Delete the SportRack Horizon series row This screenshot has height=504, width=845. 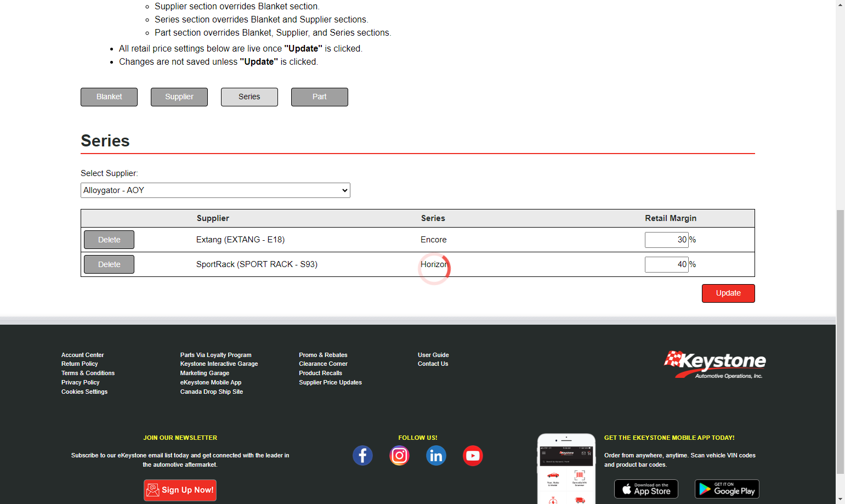click(109, 264)
